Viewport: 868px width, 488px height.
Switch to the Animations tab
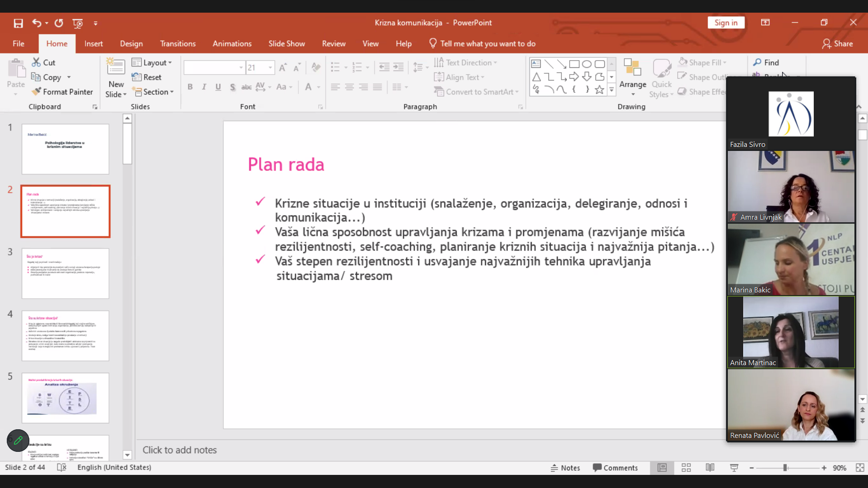point(232,43)
